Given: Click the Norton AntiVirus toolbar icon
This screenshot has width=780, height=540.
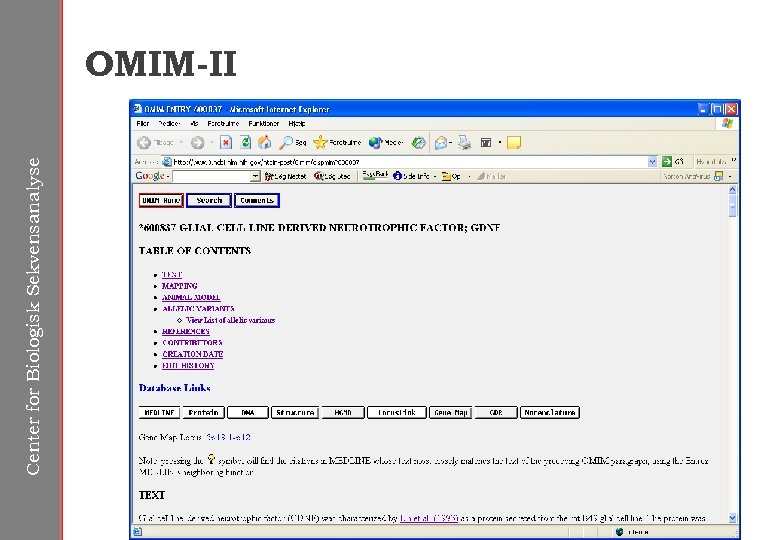Looking at the screenshot, I should (x=718, y=176).
